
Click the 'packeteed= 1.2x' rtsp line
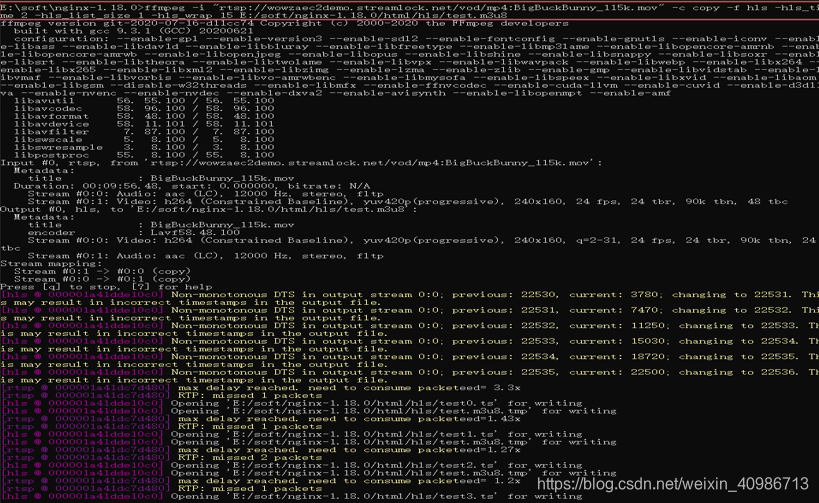(x=260, y=481)
